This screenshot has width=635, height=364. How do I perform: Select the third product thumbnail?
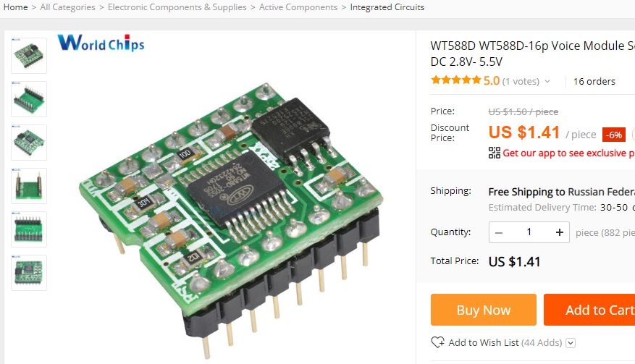[29, 143]
